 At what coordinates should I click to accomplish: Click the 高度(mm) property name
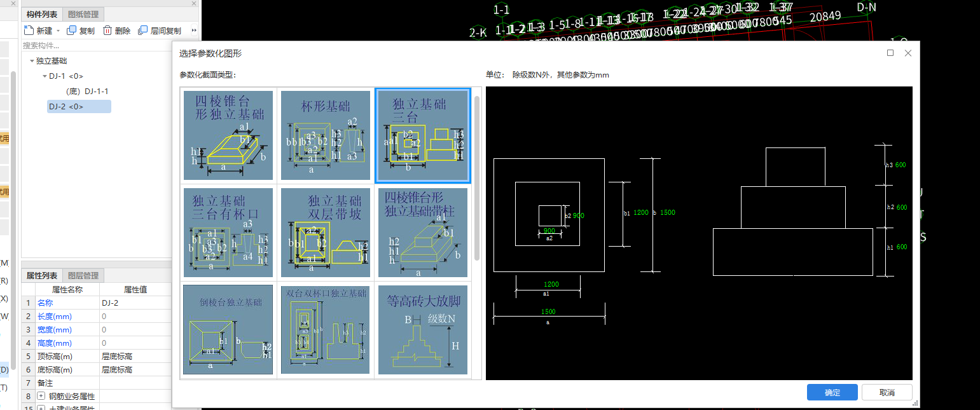tap(53, 343)
